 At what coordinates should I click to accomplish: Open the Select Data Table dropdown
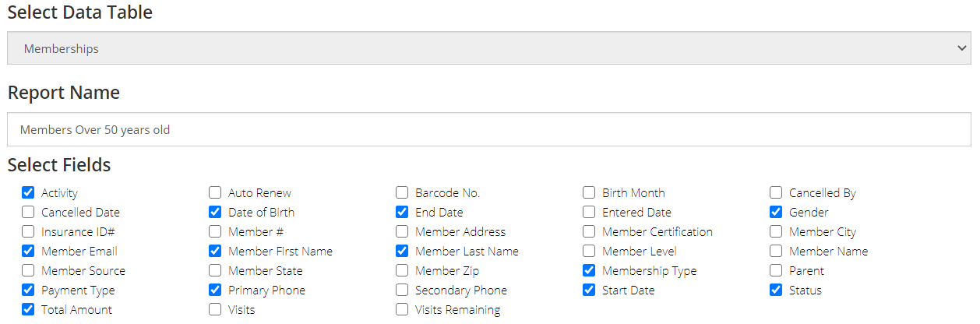pyautogui.click(x=489, y=48)
